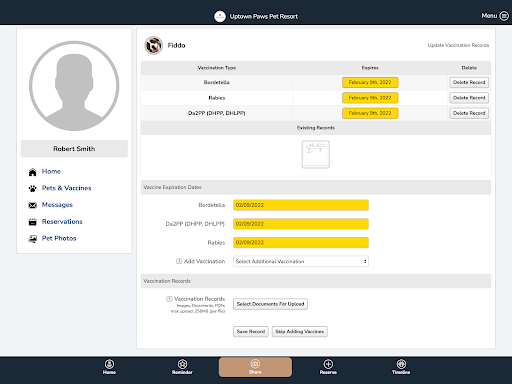Open Select Additional Vaccination dropdown
The image size is (512, 384).
(301, 261)
